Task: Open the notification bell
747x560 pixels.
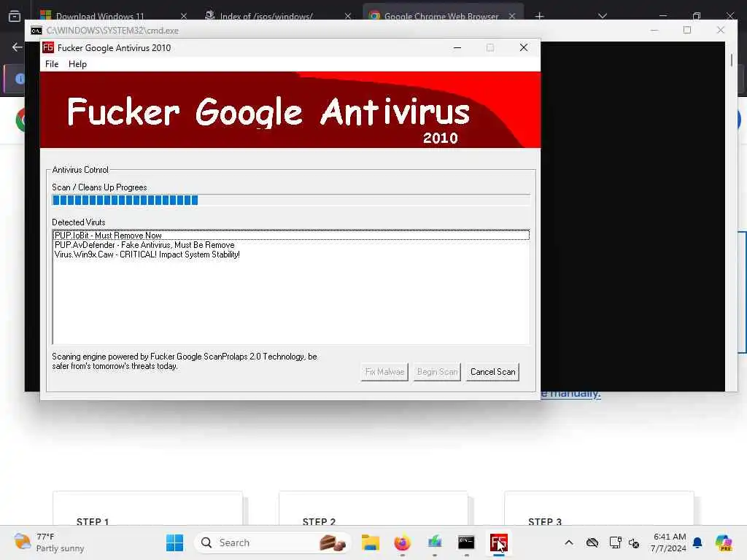Action: [697, 542]
